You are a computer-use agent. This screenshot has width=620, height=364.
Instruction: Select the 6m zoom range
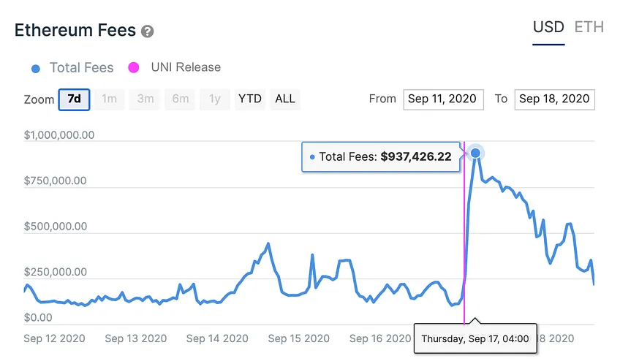181,99
